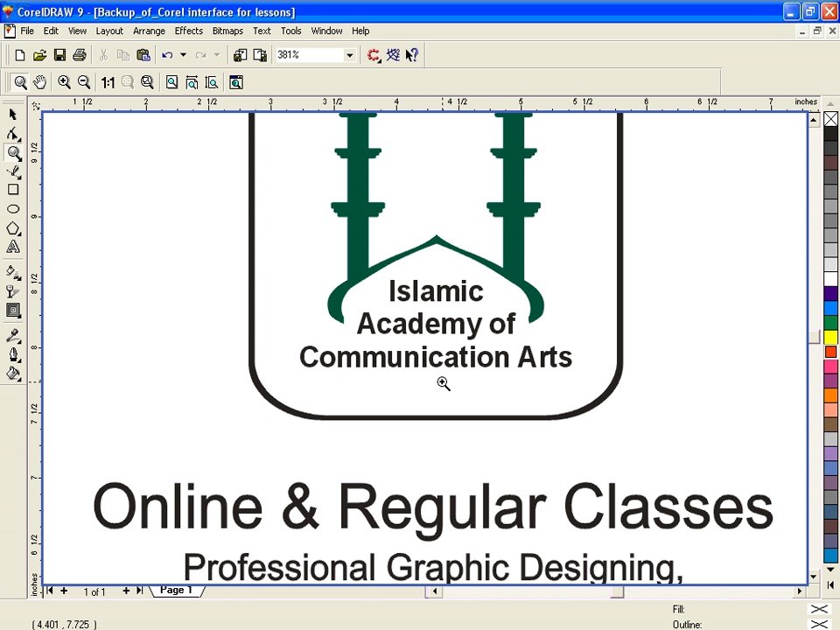Select the Rectangle tool
The image size is (840, 630).
coord(13,190)
